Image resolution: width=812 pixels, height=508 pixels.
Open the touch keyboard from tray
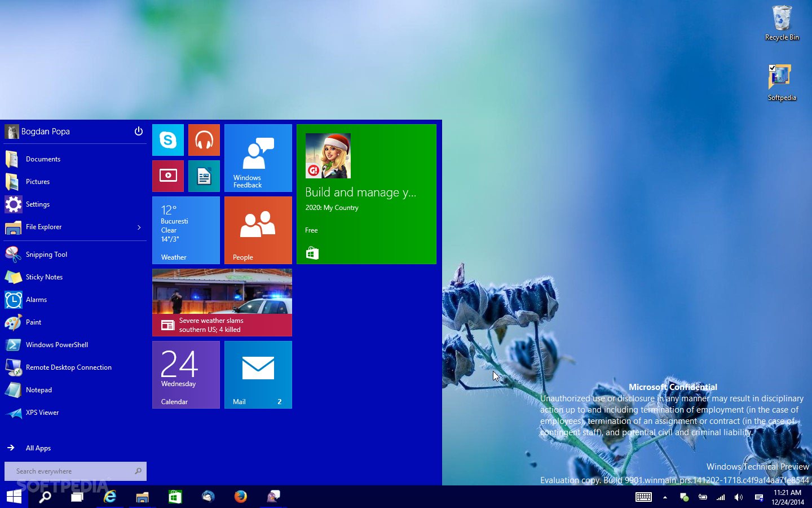point(643,497)
